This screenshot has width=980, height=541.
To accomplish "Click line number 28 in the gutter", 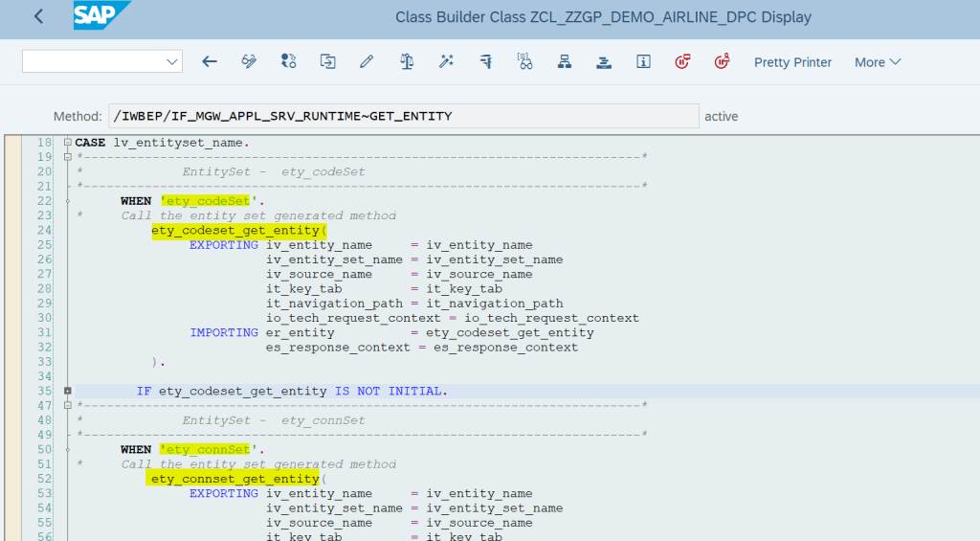I will click(44, 289).
